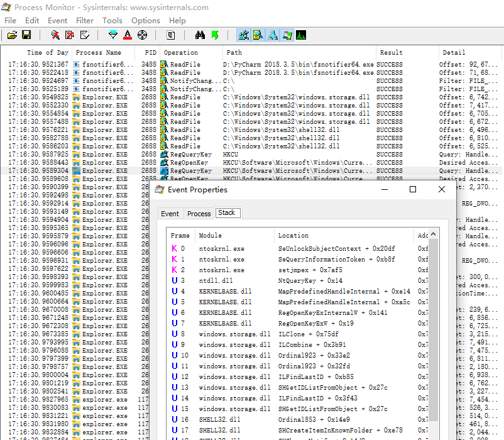This screenshot has height=440, width=504.
Task: Click the Find binoculars icon
Action: pyautogui.click(x=200, y=35)
